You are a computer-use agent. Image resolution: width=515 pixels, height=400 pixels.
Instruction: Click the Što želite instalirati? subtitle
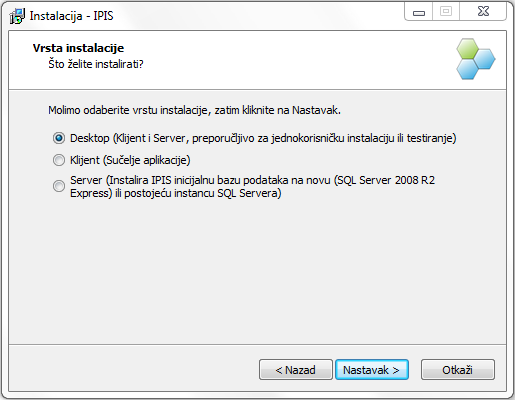click(96, 64)
